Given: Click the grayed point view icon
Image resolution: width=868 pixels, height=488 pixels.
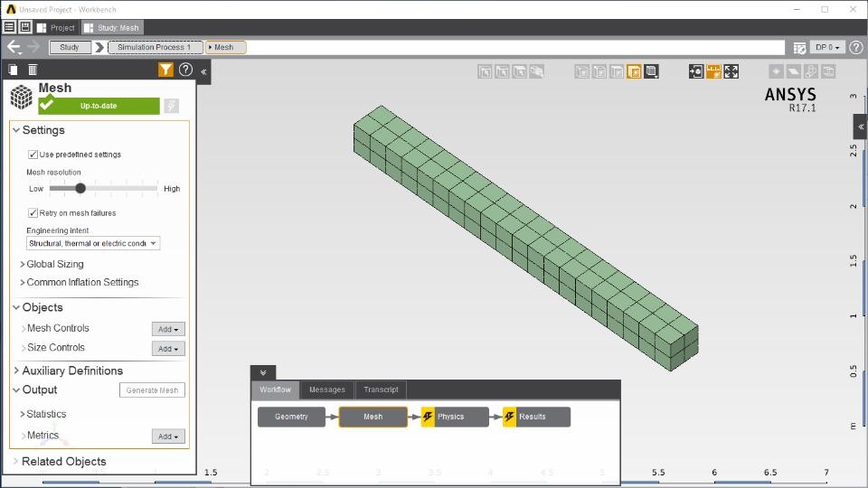Looking at the screenshot, I should click(x=776, y=71).
